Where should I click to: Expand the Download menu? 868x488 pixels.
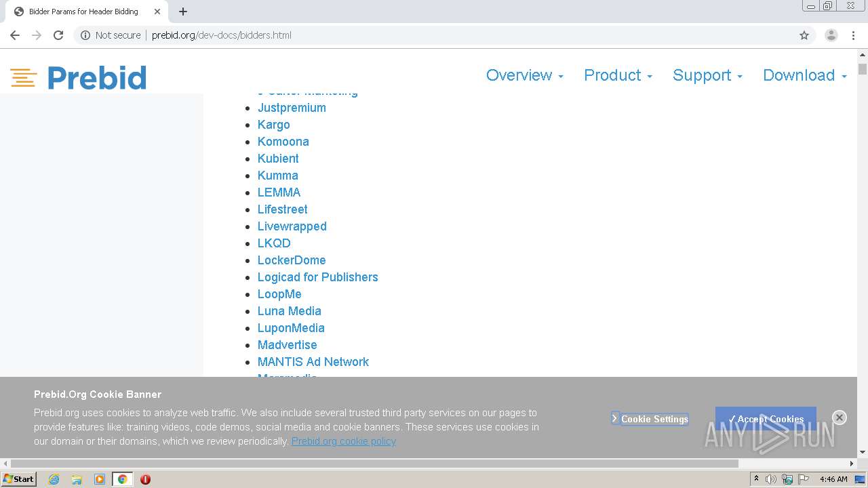(x=805, y=75)
